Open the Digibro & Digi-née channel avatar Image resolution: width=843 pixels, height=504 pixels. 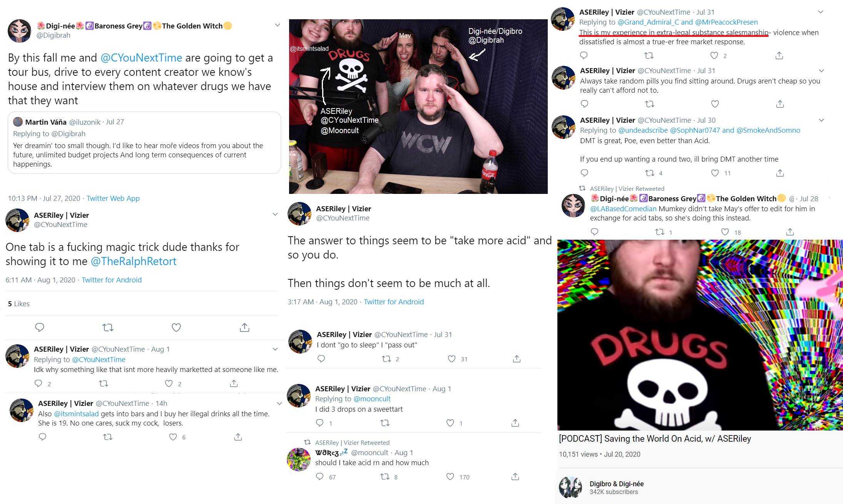click(x=570, y=487)
